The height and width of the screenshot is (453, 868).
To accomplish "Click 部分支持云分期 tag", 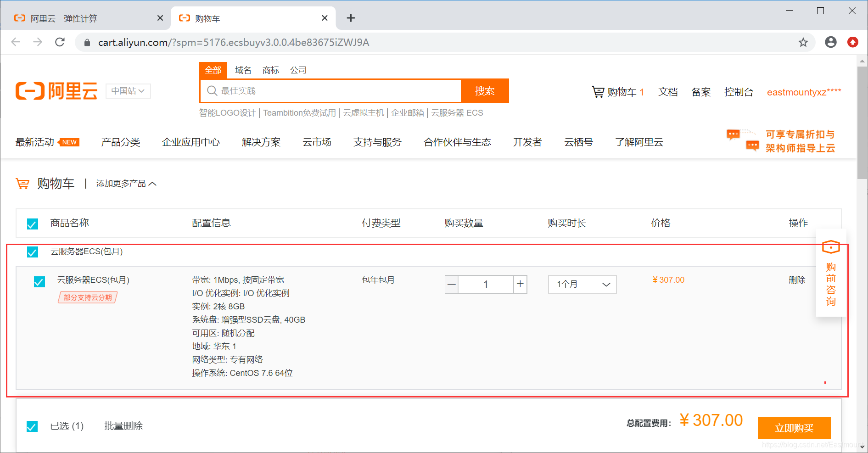I will [88, 297].
